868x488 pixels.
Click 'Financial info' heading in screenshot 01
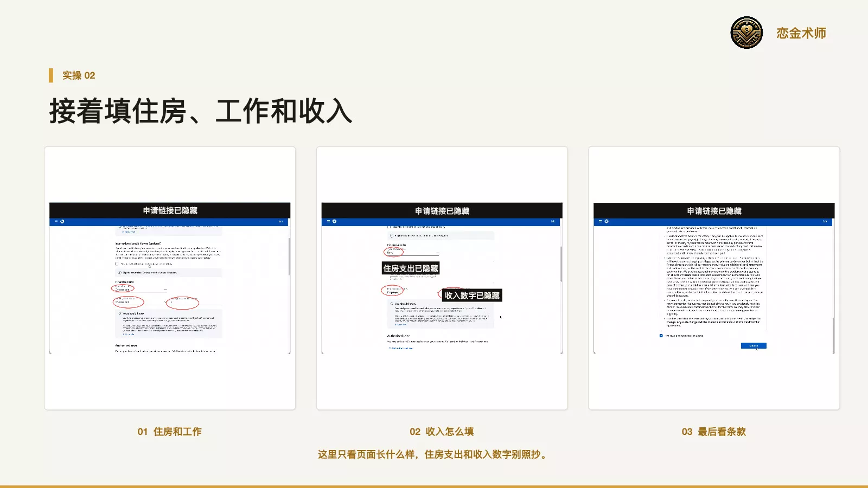click(x=124, y=282)
